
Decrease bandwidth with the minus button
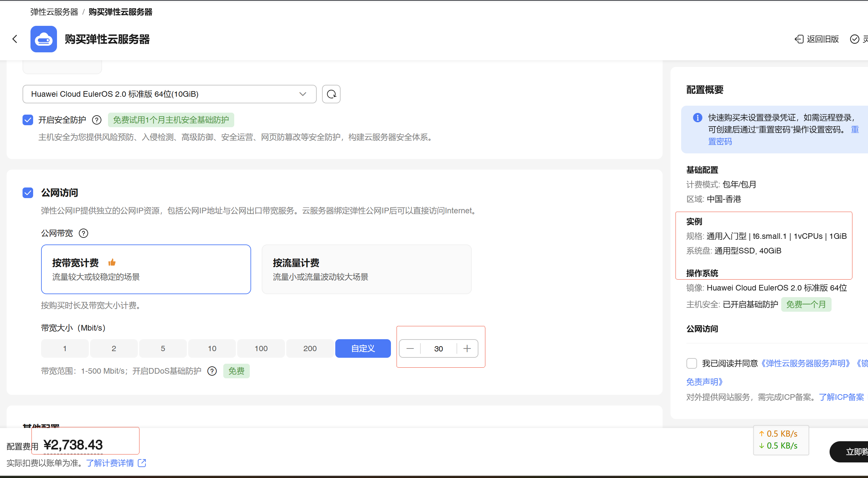(410, 348)
